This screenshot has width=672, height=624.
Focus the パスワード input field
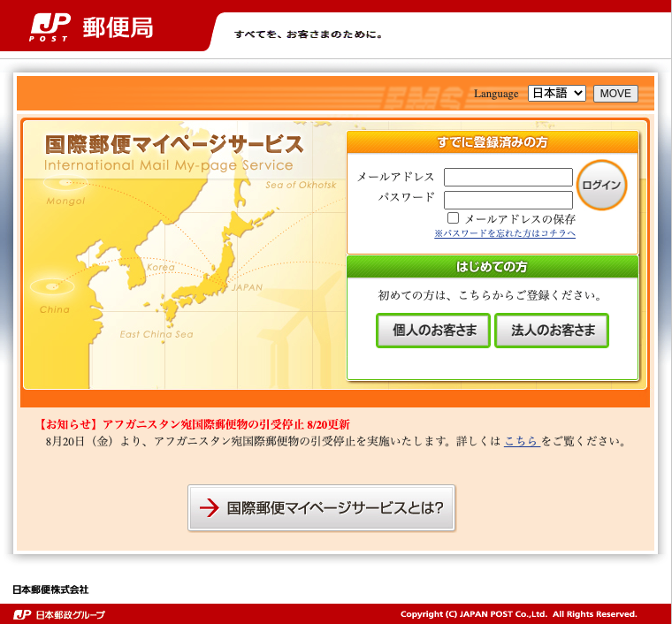tap(508, 200)
